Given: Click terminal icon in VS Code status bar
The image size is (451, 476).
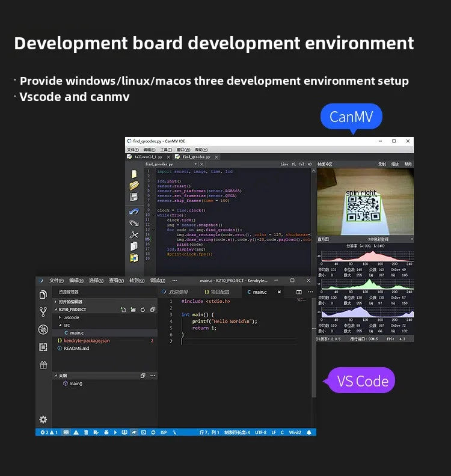Looking at the screenshot, I should (144, 432).
